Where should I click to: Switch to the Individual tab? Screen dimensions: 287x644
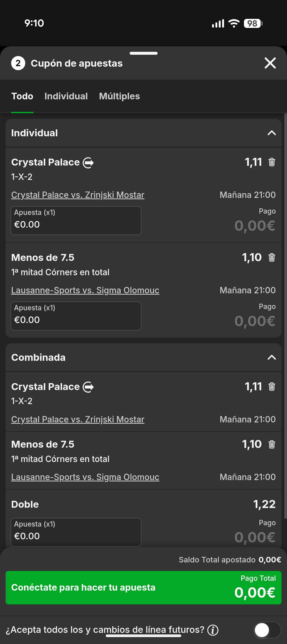pos(66,96)
